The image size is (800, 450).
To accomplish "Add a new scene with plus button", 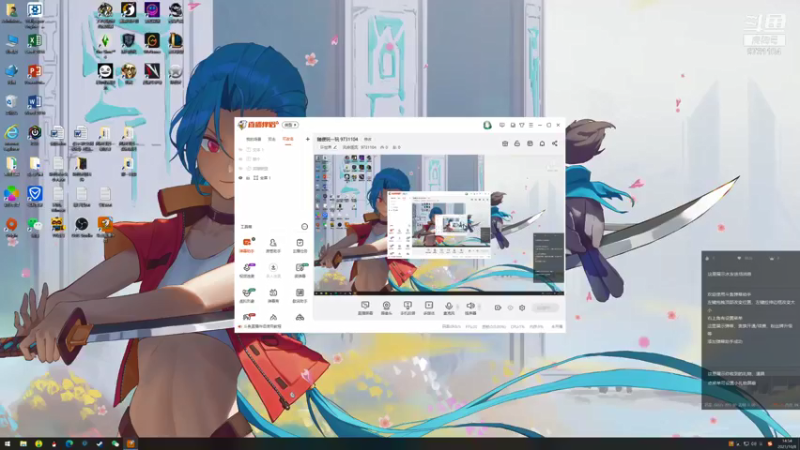I will 307,139.
